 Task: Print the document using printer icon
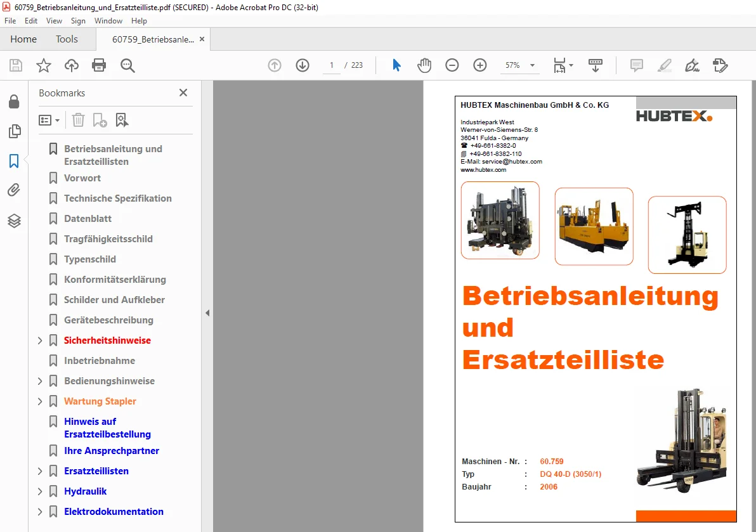pos(99,65)
